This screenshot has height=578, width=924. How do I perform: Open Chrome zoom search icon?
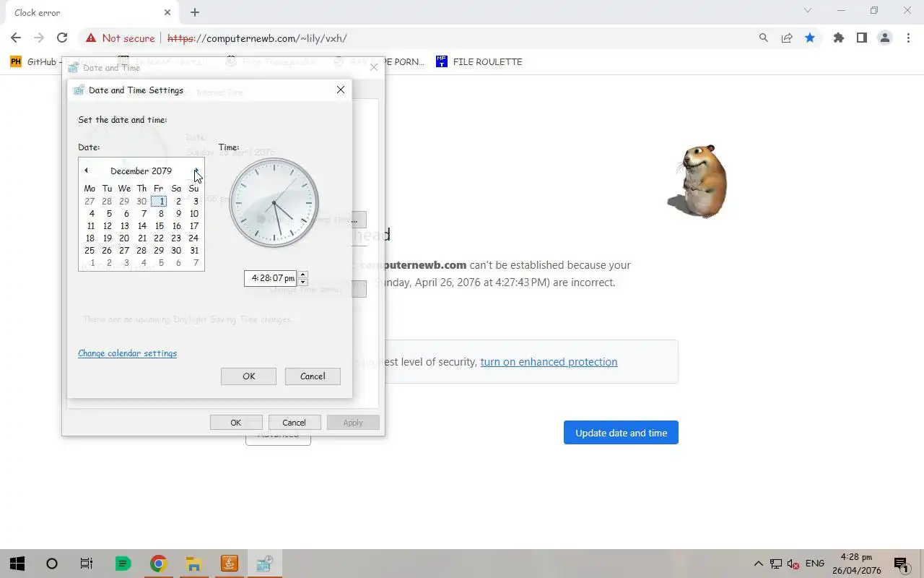click(x=764, y=38)
